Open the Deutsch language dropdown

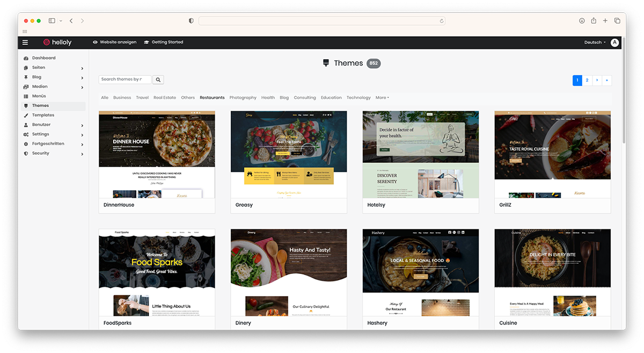[x=595, y=42]
